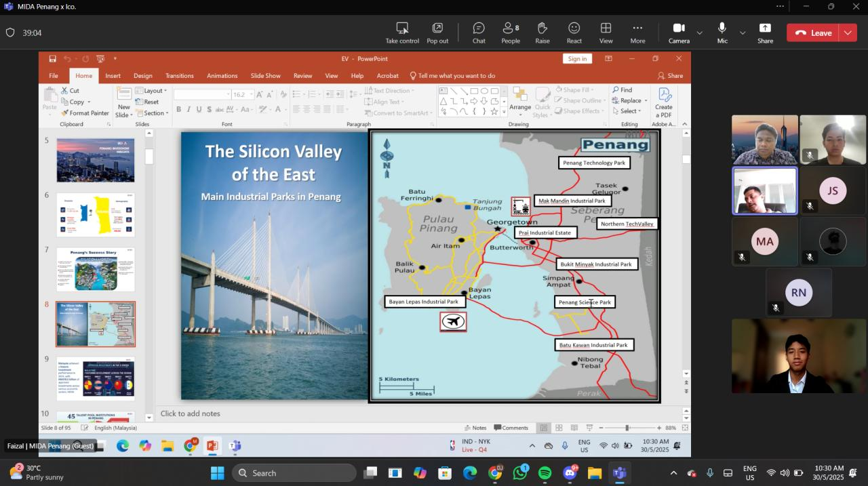Screen dimensions: 868x486
Task: Open the Slide Show ribbon tab
Action: [x=265, y=76]
